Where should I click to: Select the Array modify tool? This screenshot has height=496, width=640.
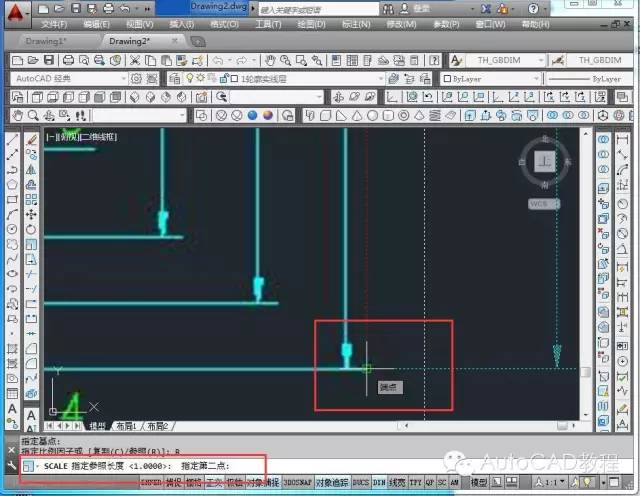coord(31,200)
